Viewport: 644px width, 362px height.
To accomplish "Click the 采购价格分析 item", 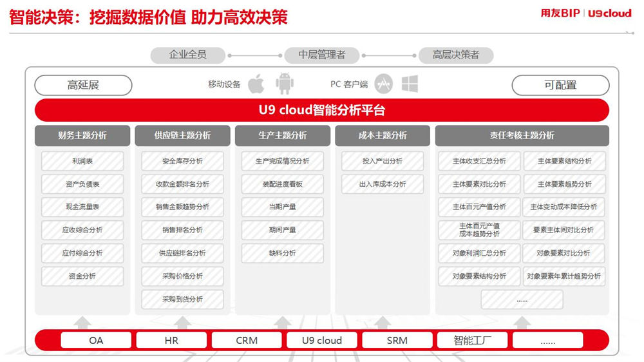I will point(183,276).
